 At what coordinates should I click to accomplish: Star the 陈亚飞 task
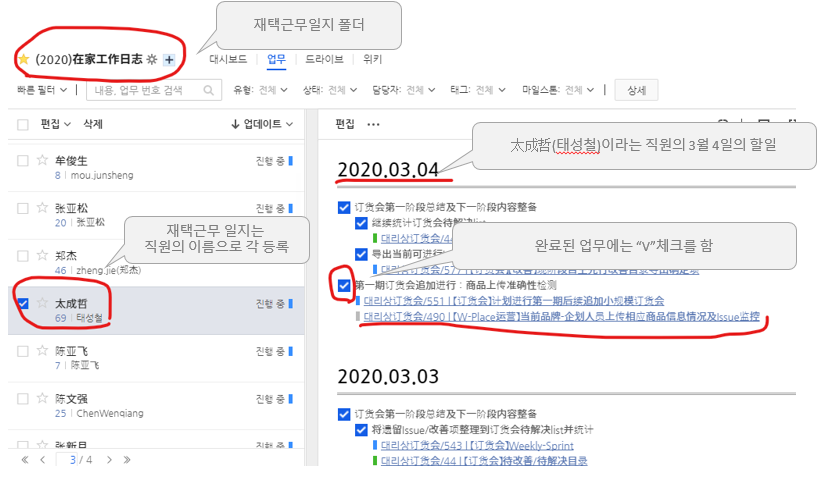pyautogui.click(x=42, y=351)
